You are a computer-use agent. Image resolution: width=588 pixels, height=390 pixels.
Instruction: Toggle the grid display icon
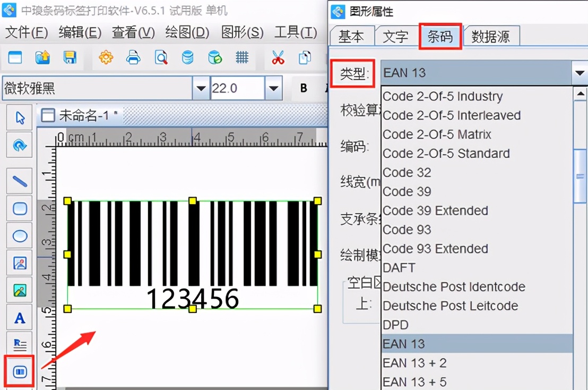click(242, 57)
